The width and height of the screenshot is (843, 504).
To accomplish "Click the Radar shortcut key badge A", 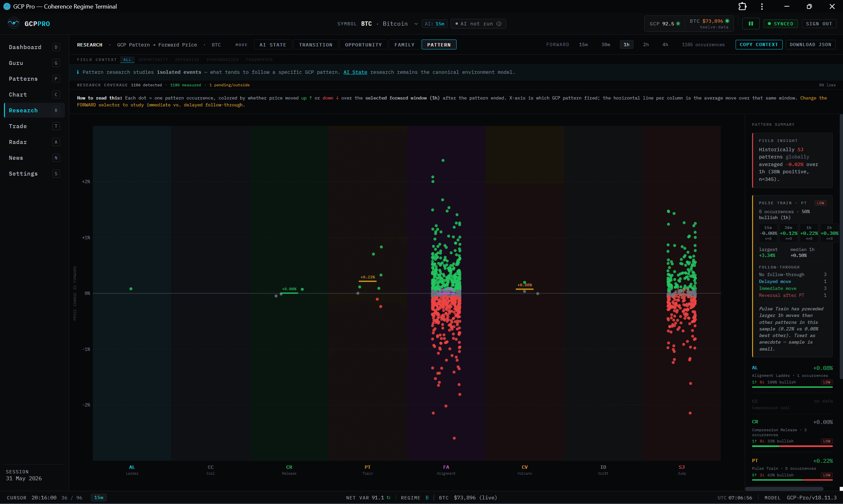I will click(x=56, y=142).
